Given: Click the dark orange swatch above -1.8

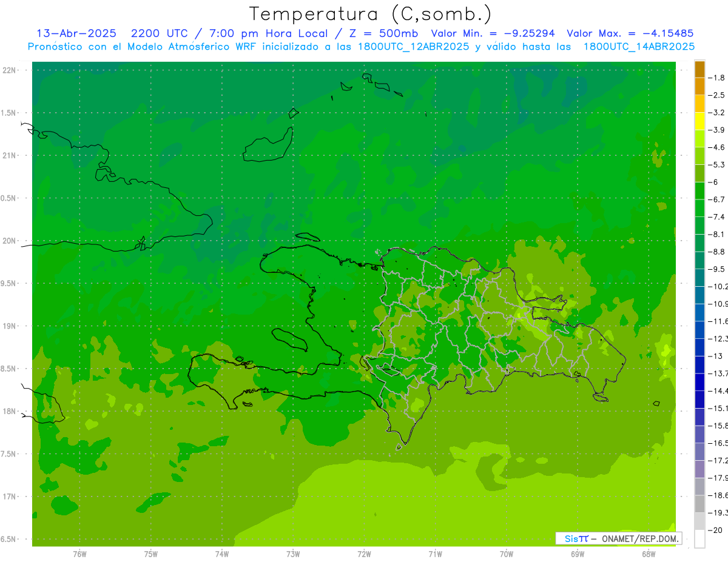Looking at the screenshot, I should 699,69.
